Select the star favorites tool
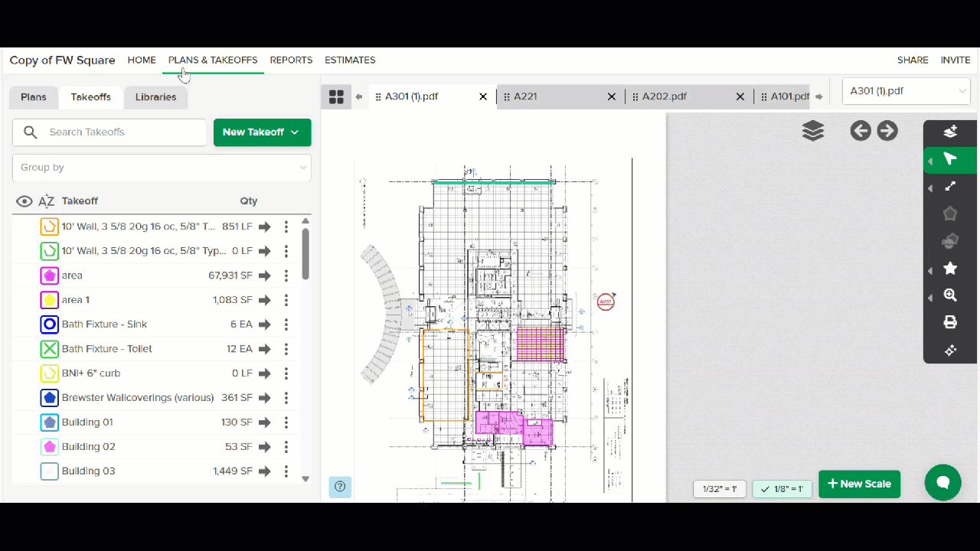The height and width of the screenshot is (551, 980). pos(950,268)
